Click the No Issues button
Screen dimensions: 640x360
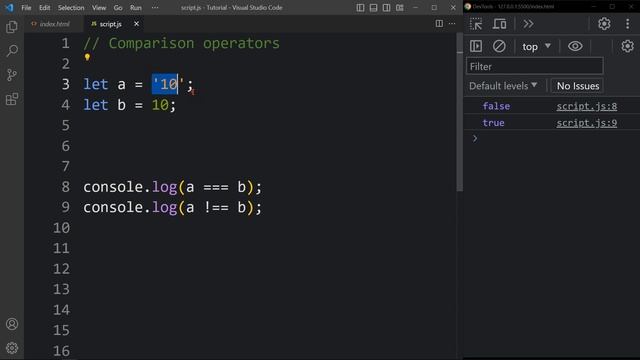coord(578,86)
